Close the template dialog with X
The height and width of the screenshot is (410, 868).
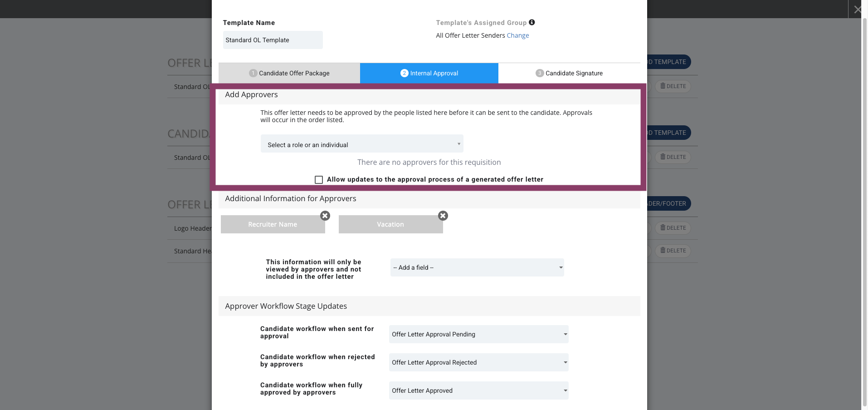857,9
